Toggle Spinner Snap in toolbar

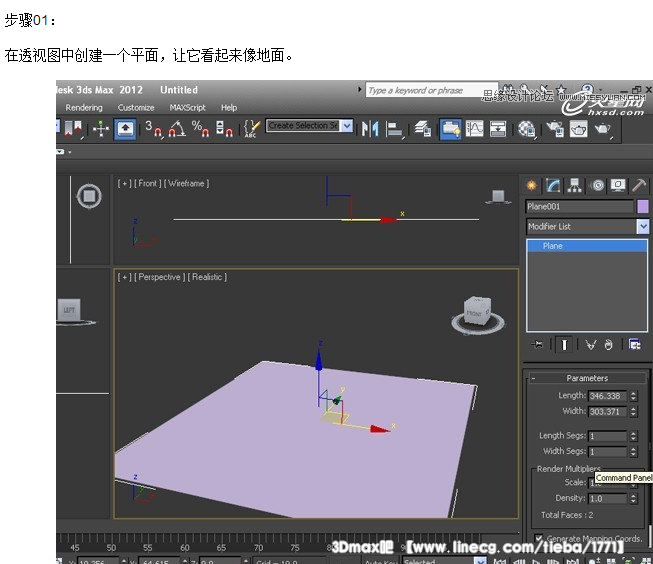pos(224,129)
